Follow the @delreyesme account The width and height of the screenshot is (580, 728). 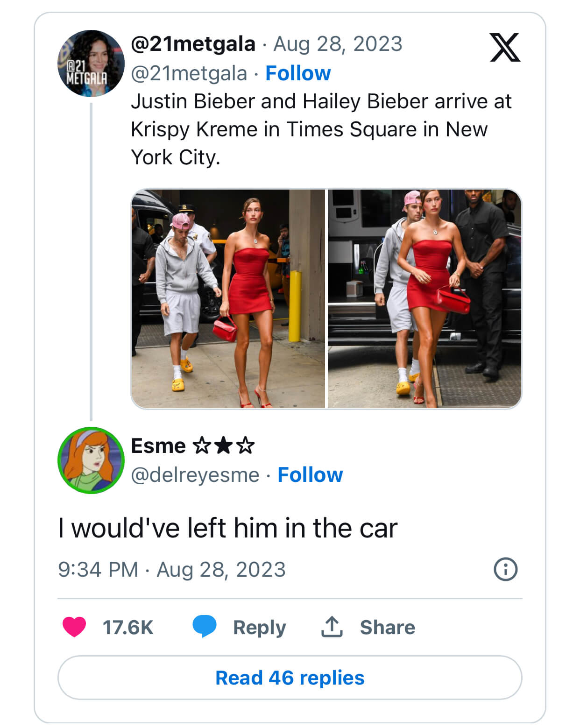(x=310, y=475)
